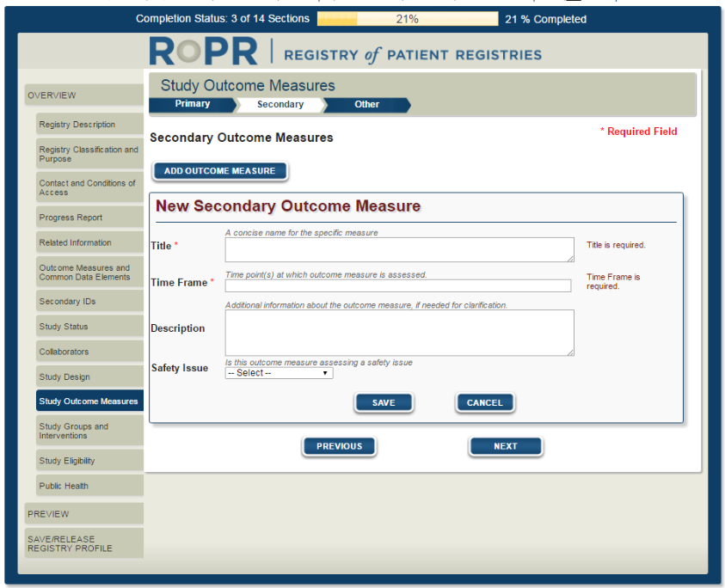725x588 pixels.
Task: Click the Description text area
Action: click(399, 332)
